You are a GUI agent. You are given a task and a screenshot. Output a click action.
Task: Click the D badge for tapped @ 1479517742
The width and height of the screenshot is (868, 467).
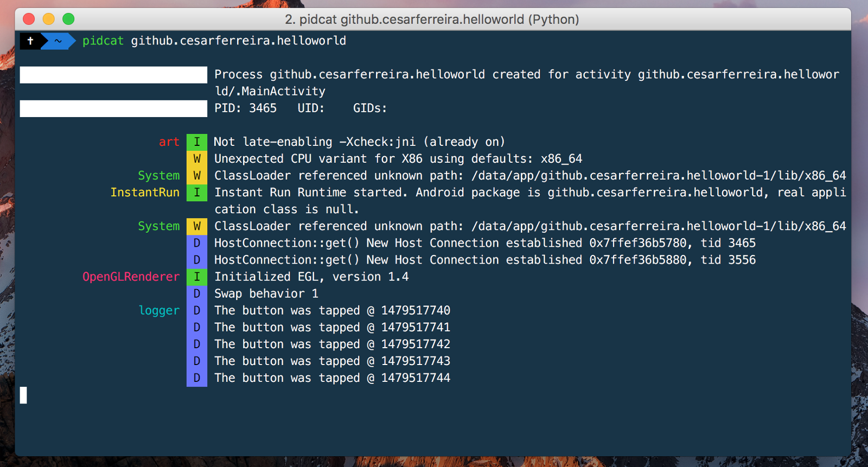197,344
